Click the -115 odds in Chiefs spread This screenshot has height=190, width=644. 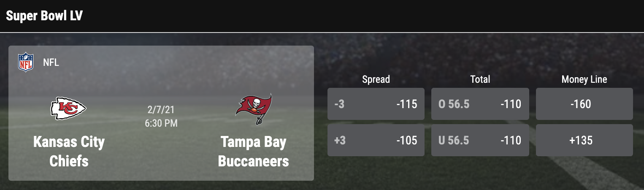[406, 104]
